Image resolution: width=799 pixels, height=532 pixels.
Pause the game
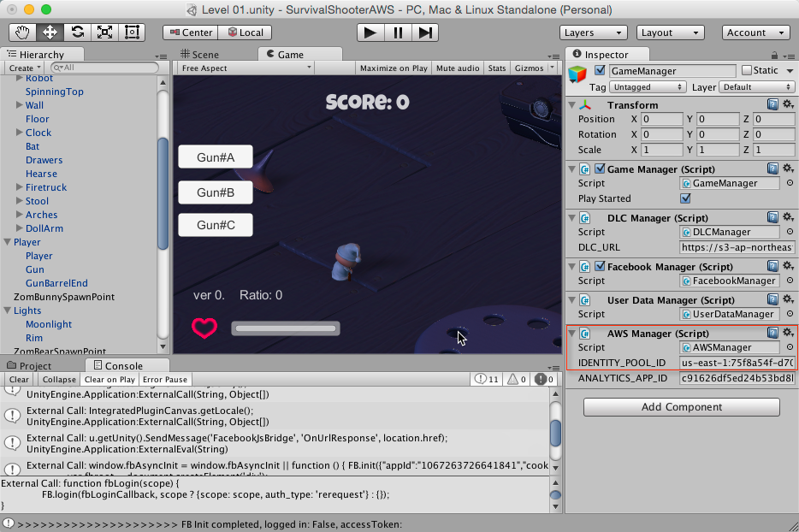(398, 33)
